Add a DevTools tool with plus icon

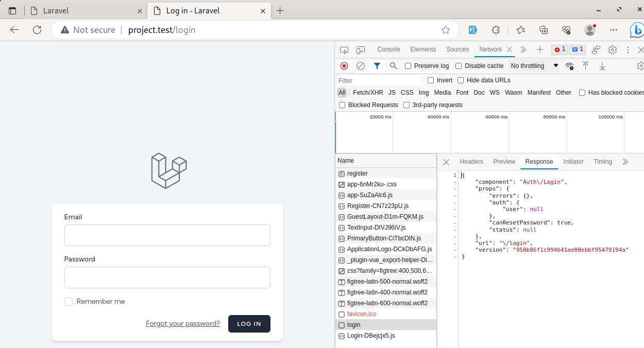click(x=539, y=50)
